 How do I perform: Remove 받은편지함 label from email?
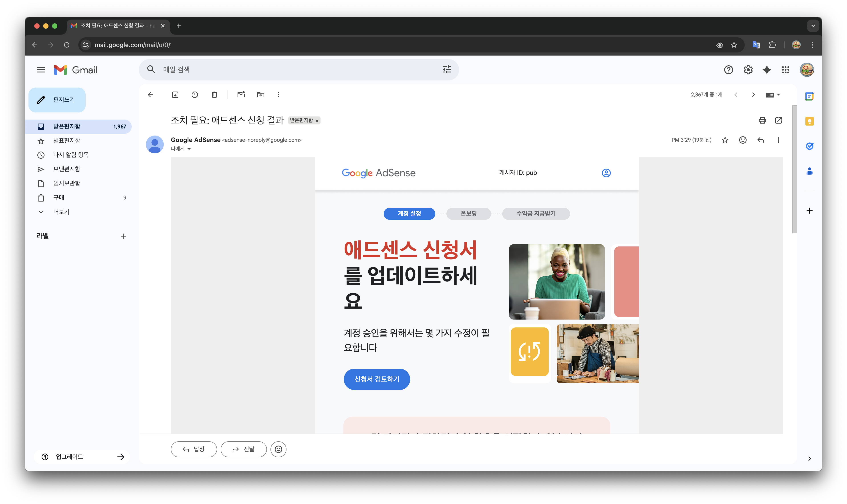(x=317, y=121)
